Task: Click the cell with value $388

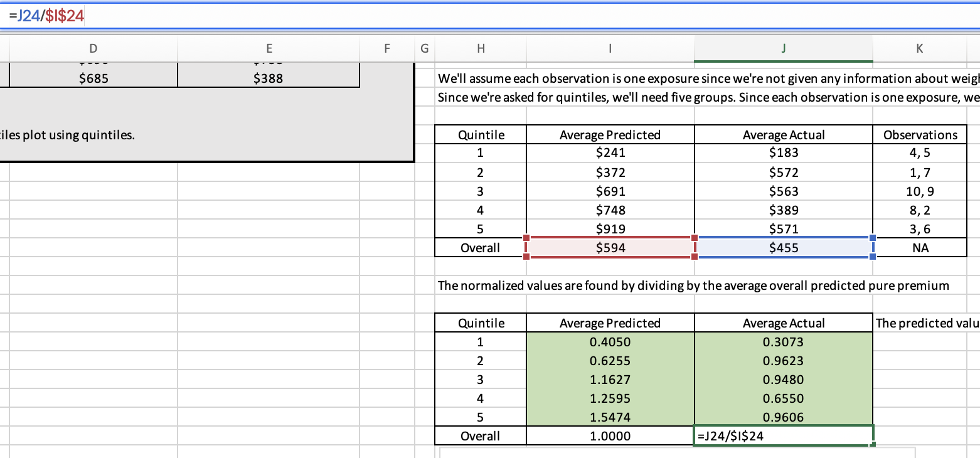Action: [x=268, y=78]
